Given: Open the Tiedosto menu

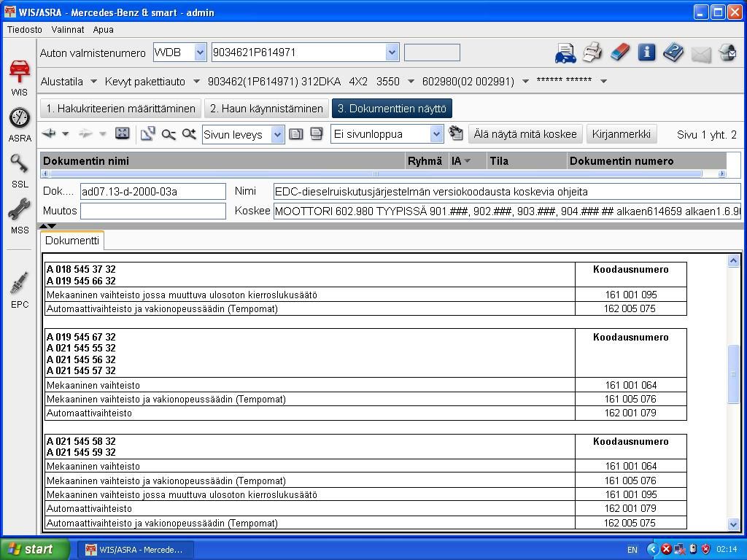Looking at the screenshot, I should click(x=24, y=29).
